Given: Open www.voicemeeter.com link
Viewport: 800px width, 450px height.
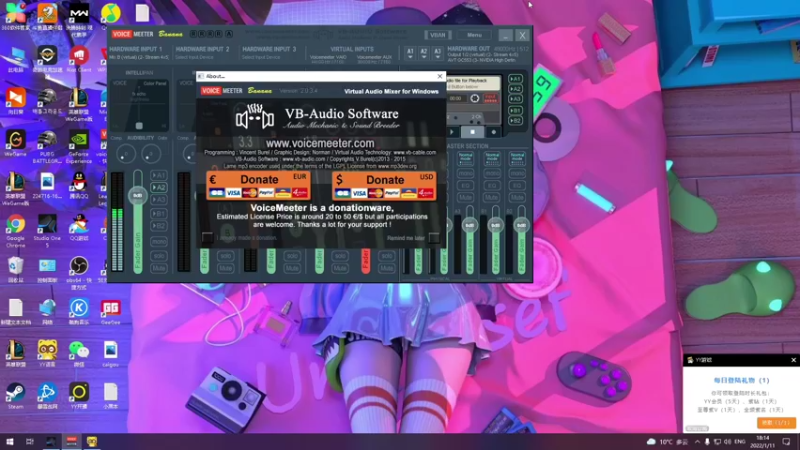Looking at the screenshot, I should click(x=320, y=143).
